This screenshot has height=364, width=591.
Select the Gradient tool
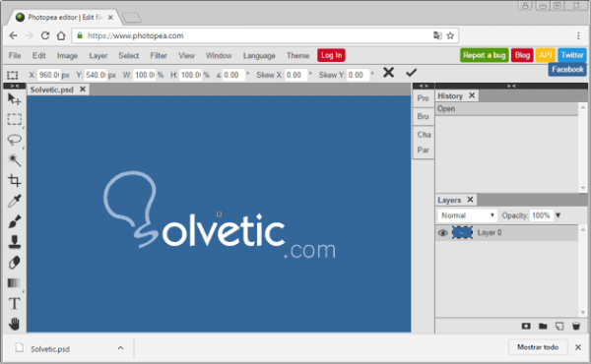[x=15, y=282]
